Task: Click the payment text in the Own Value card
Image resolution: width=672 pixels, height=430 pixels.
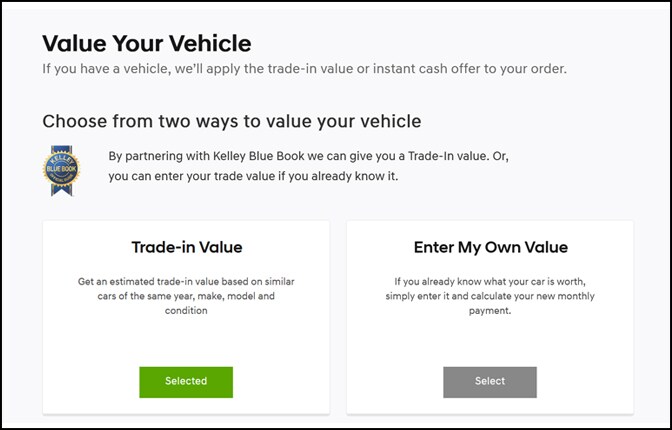Action: tap(490, 310)
